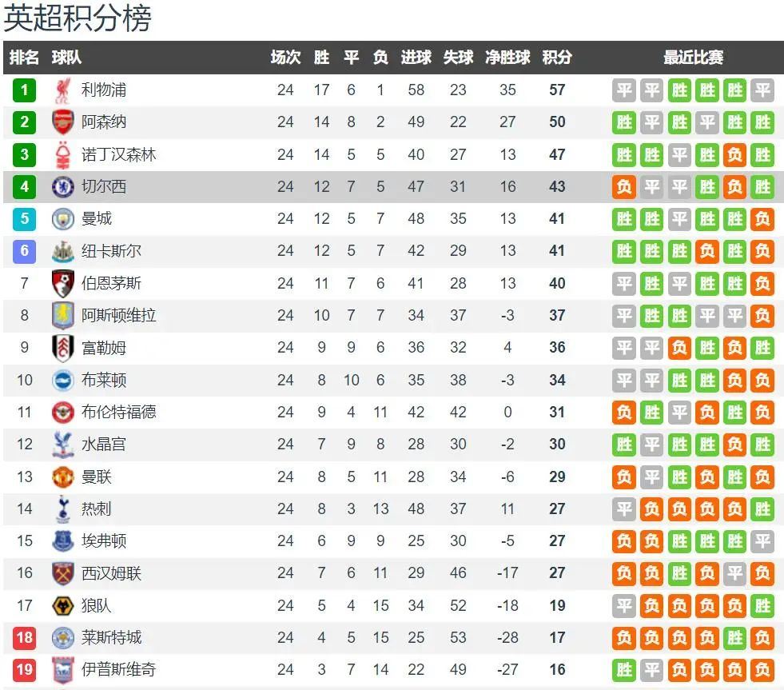Click the Tottenham cockerel crest icon

point(62,509)
